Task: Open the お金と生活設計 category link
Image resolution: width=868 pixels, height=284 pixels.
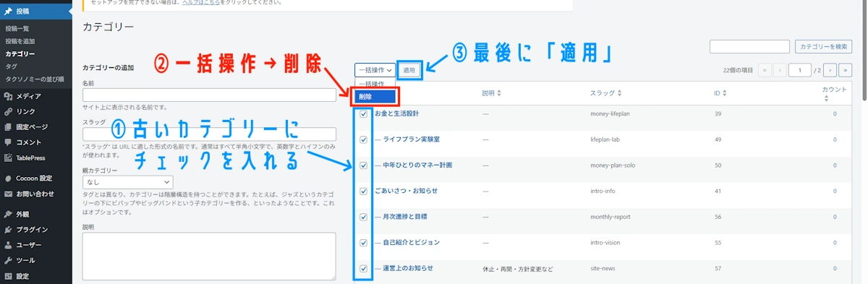Action: (x=396, y=113)
